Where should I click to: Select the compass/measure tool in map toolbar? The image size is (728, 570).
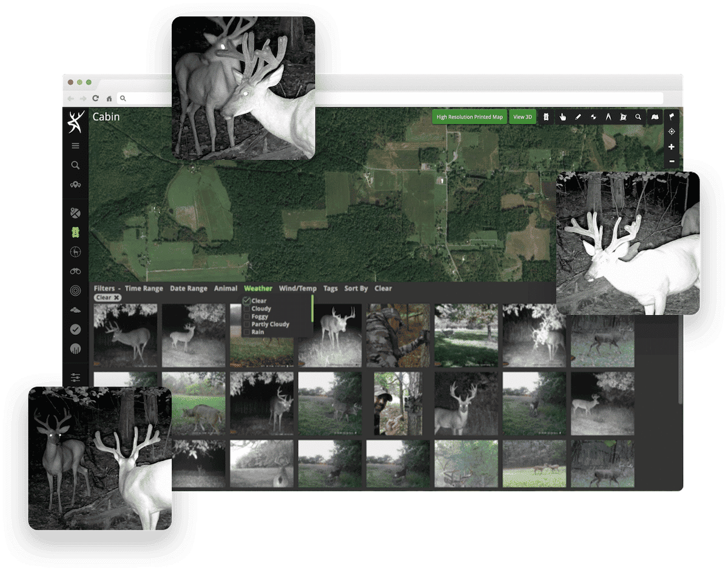(608, 116)
